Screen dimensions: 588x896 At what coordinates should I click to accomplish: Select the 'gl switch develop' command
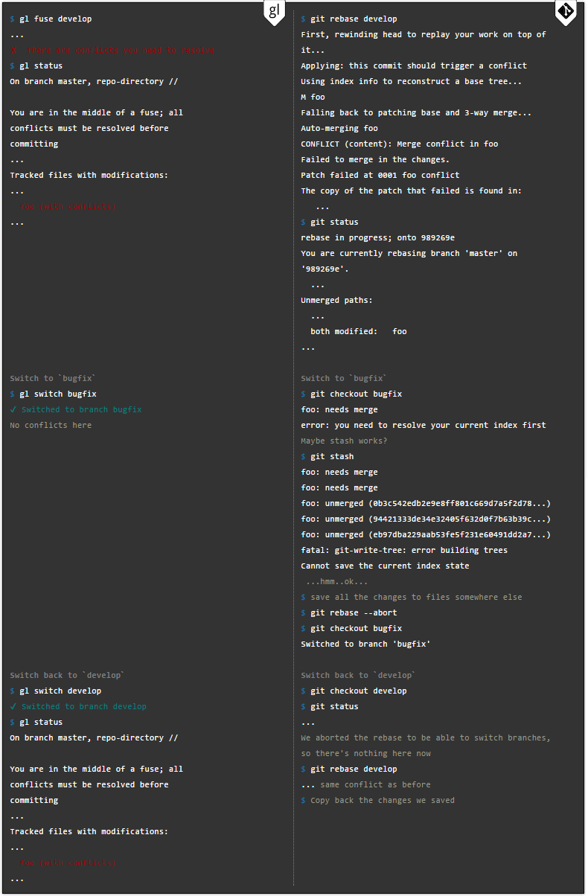tap(60, 691)
